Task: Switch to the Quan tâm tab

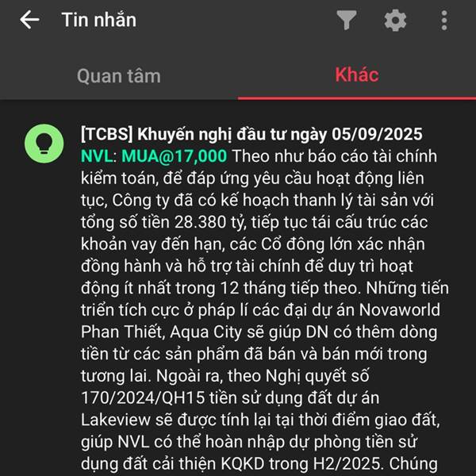Action: click(x=119, y=75)
